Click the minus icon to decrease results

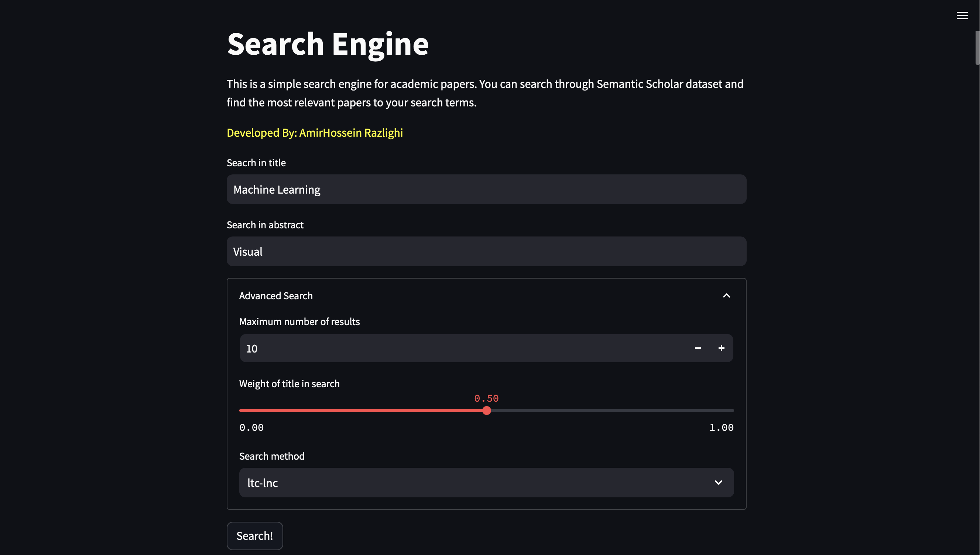point(698,348)
